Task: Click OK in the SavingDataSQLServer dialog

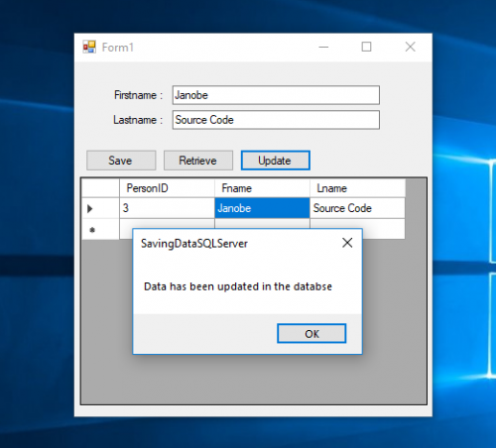Action: click(311, 333)
